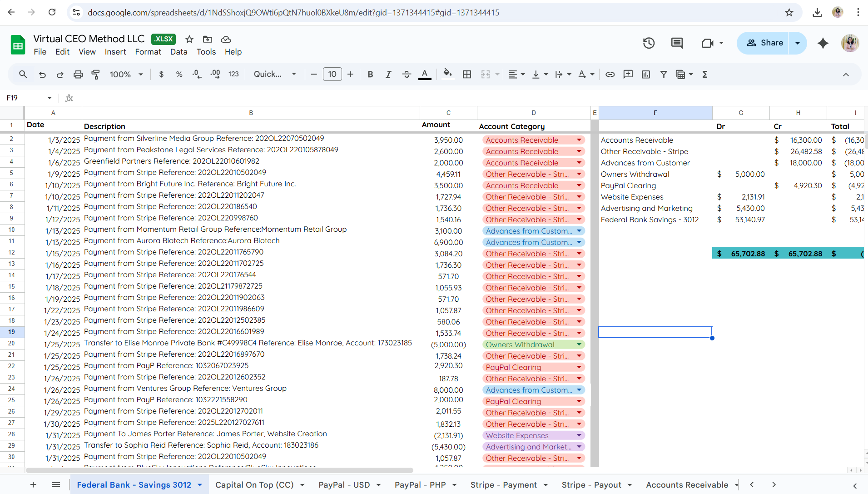This screenshot has height=494, width=868.
Task: Format selection as currency
Action: [x=161, y=74]
